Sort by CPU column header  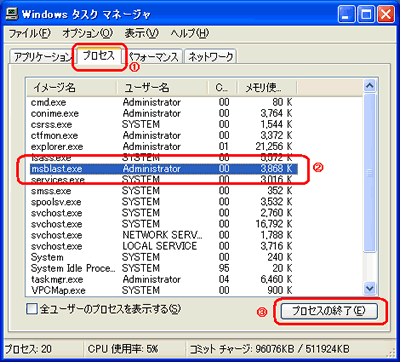click(223, 88)
